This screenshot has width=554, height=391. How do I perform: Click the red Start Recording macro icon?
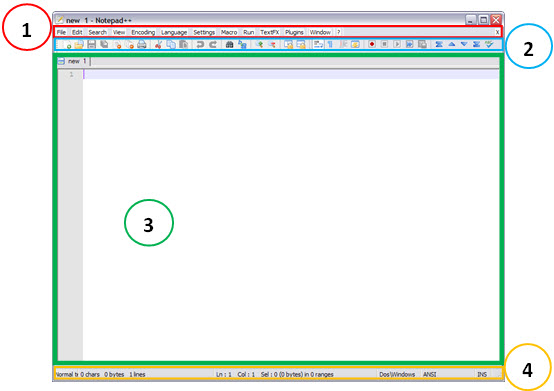click(372, 44)
